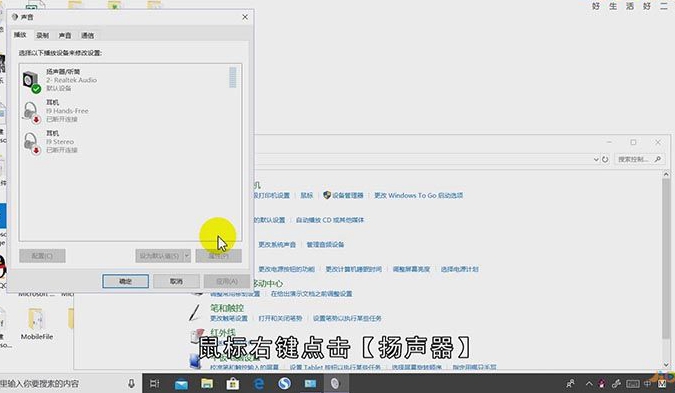675x393 pixels.
Task: Open the Mail app on taskbar
Action: 181,384
